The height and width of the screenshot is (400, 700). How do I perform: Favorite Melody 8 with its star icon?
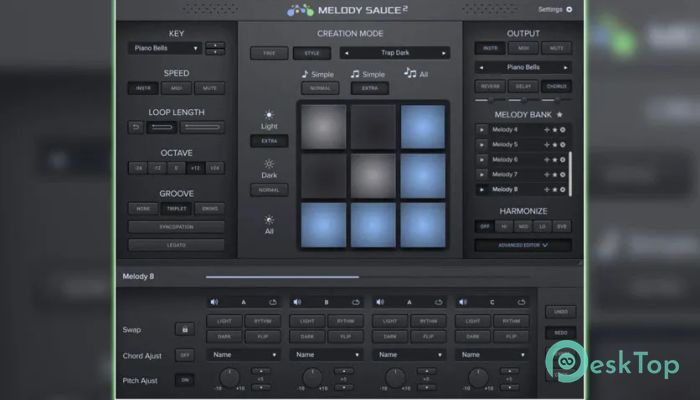[x=555, y=190]
